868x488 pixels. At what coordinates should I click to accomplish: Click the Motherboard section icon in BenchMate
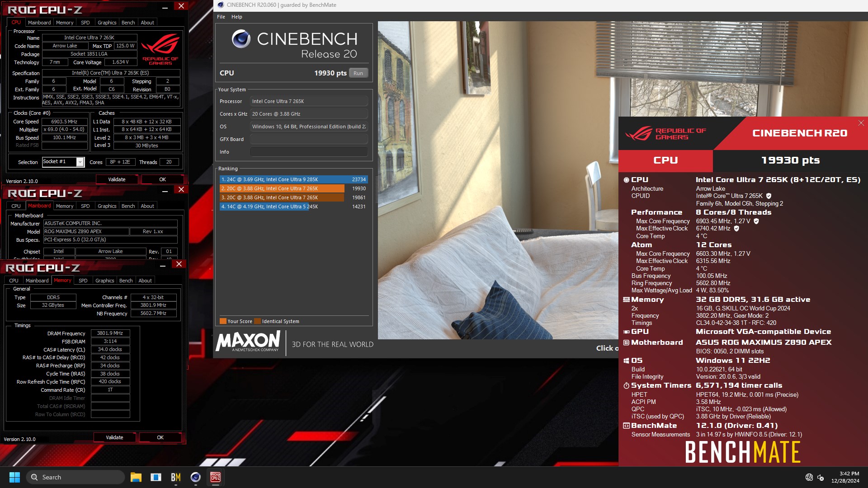coord(626,343)
